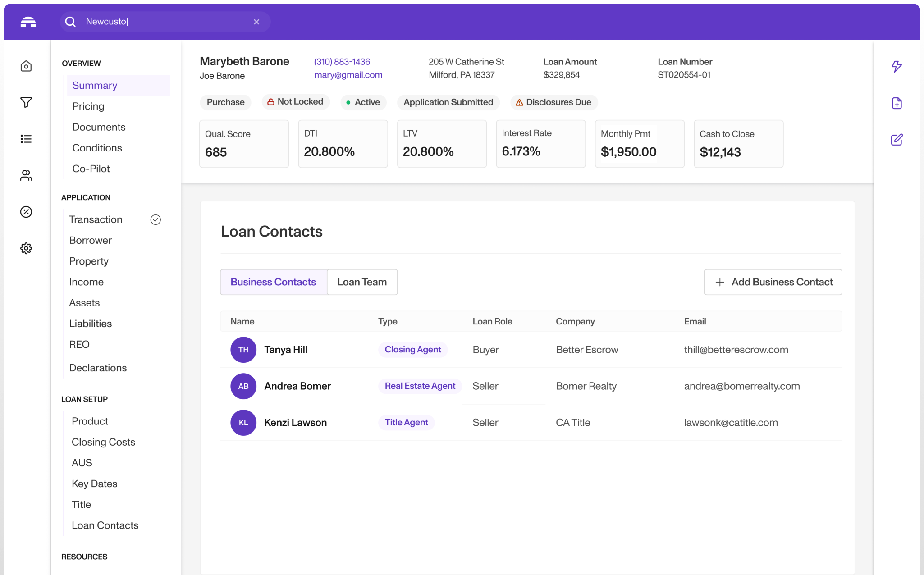Click the percent rates icon
Screen dimensions: 924x575
(x=26, y=212)
